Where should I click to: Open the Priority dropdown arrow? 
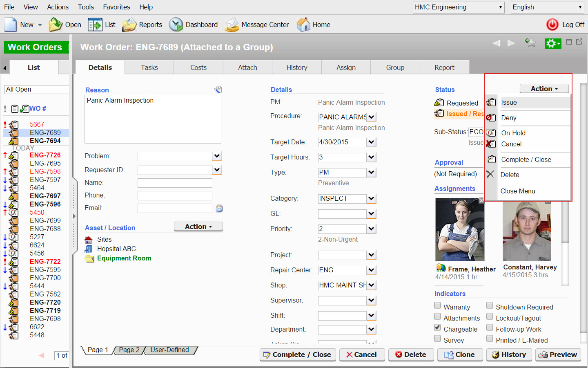coord(371,229)
